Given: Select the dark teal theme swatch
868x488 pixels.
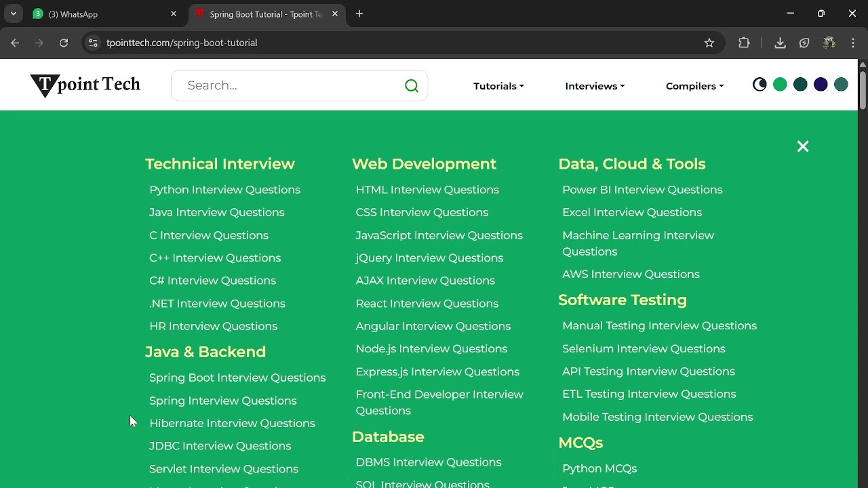Looking at the screenshot, I should point(800,85).
